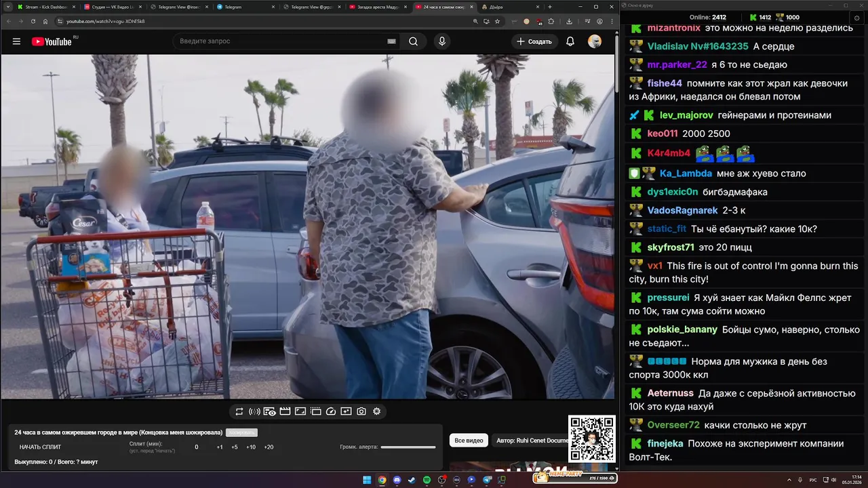The width and height of the screenshot is (868, 488).
Task: Switch to Студия — VK Видео tab
Action: coord(111,7)
